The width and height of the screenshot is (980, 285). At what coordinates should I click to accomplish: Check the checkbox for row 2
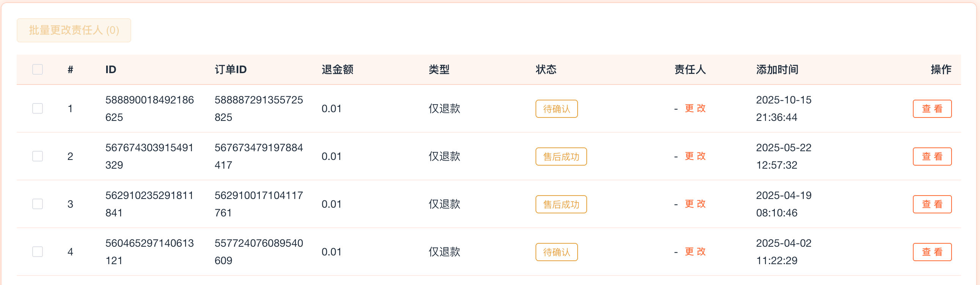tap(37, 156)
